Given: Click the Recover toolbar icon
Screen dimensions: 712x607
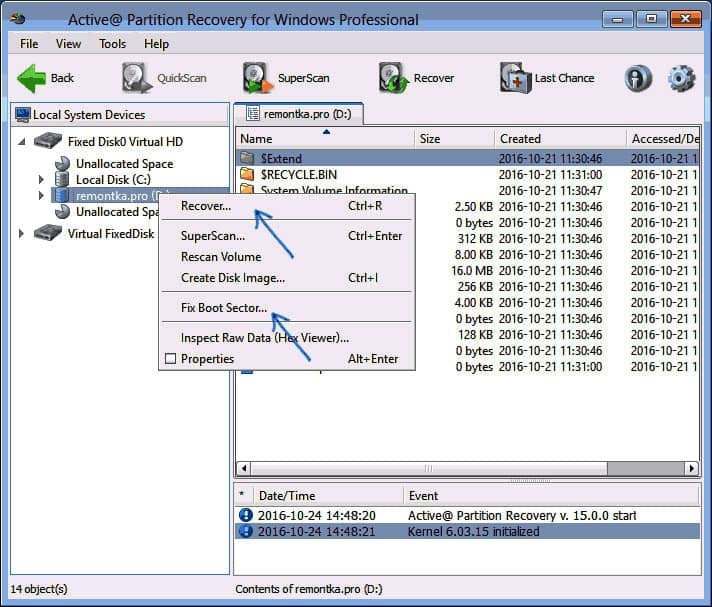Looking at the screenshot, I should coord(392,78).
